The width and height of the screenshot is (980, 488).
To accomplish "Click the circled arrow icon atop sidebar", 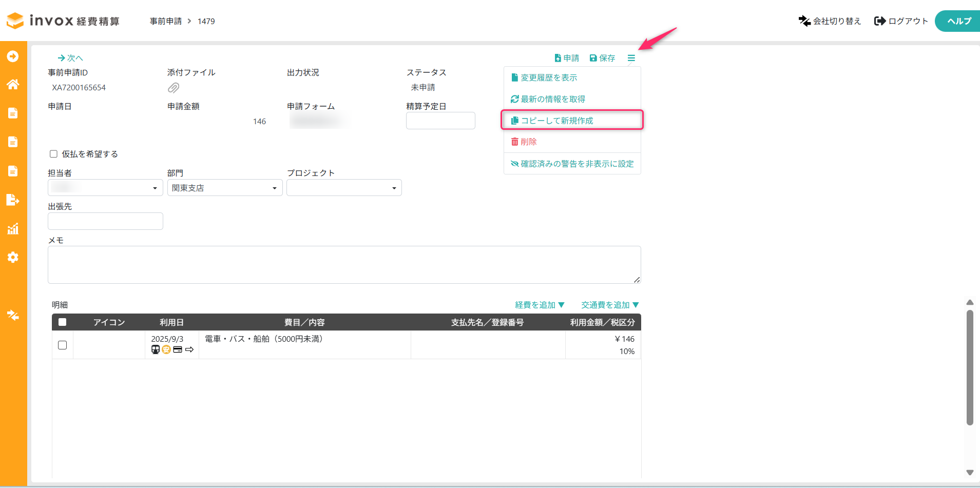I will pyautogui.click(x=13, y=56).
